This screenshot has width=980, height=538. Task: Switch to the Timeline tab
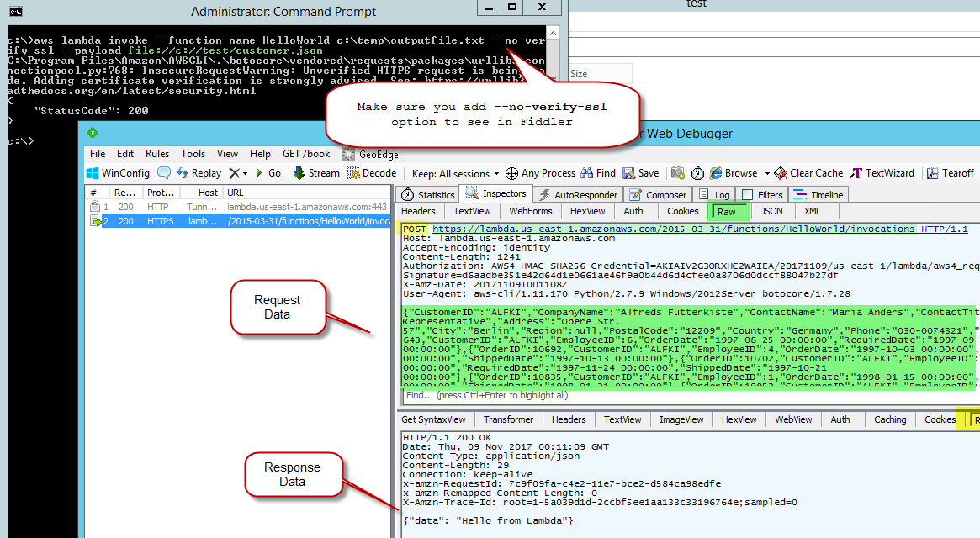point(818,194)
